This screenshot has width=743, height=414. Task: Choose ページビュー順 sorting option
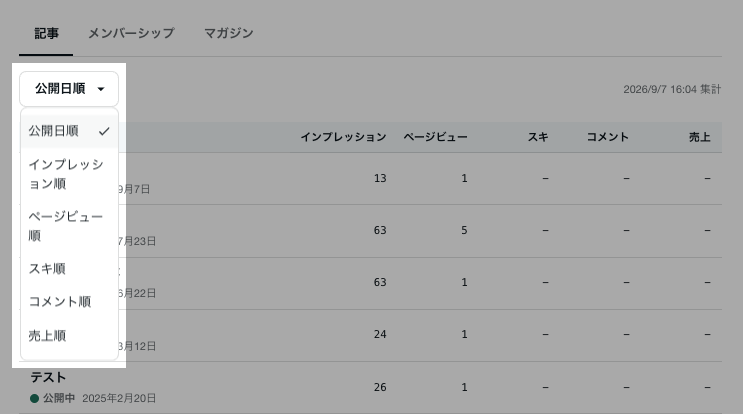(69, 226)
